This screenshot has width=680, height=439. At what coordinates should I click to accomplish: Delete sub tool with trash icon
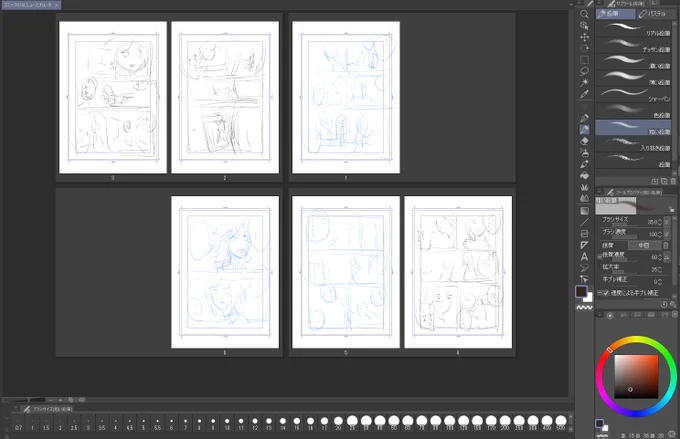(x=673, y=181)
